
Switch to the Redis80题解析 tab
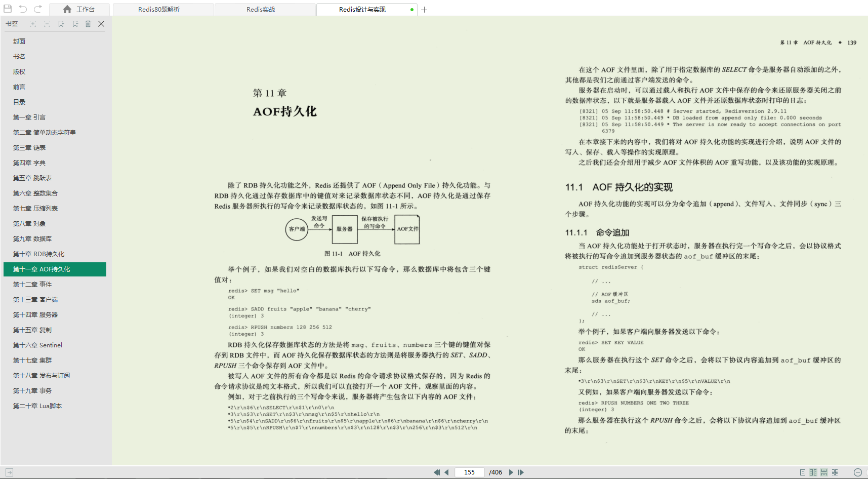163,10
